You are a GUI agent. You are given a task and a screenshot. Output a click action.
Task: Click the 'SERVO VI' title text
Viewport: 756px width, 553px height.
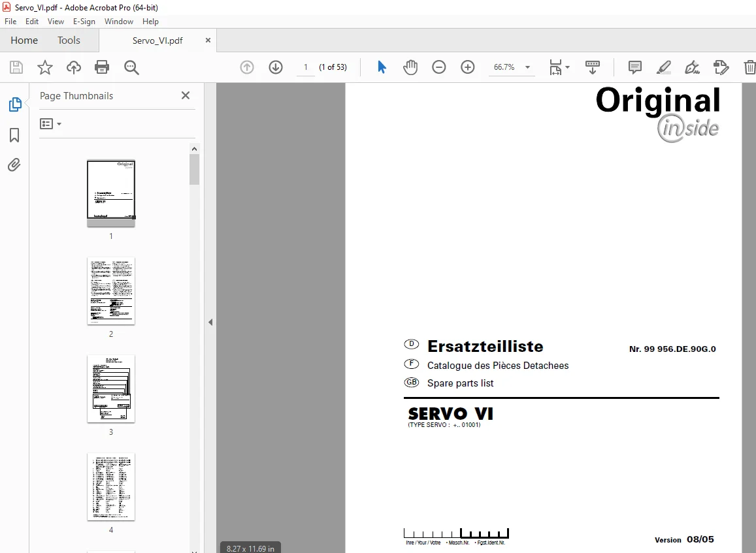click(450, 413)
